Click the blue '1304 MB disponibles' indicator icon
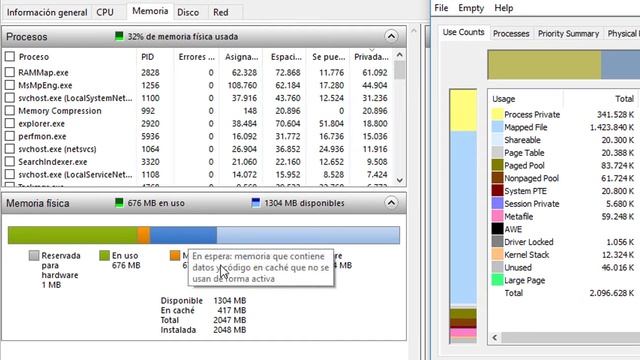 (256, 202)
